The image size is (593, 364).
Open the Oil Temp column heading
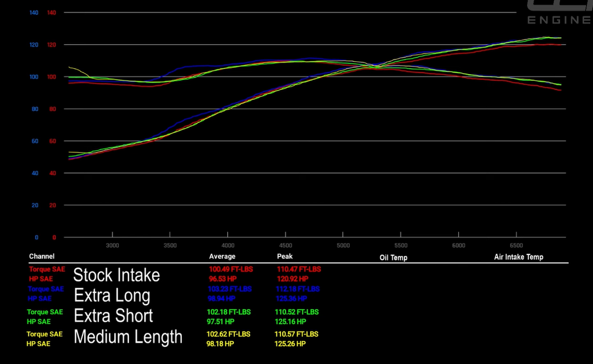point(393,257)
